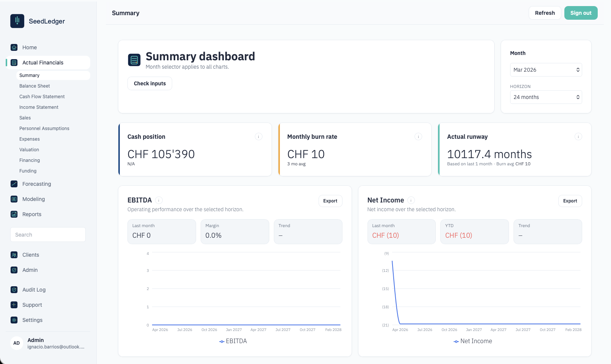The image size is (611, 364).
Task: Export the Net Income chart
Action: point(570,201)
